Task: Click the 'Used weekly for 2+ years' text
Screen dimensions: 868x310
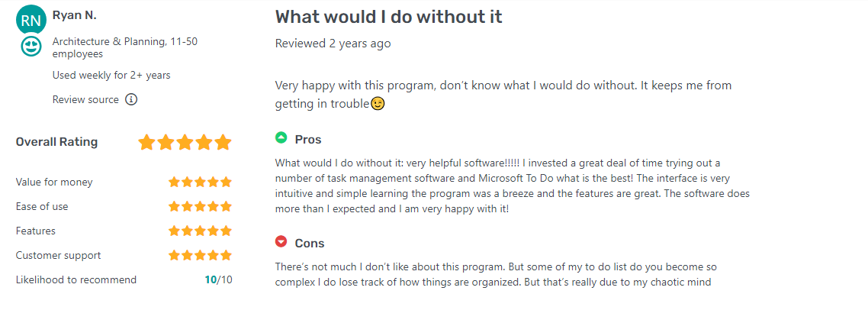Action: [111, 76]
